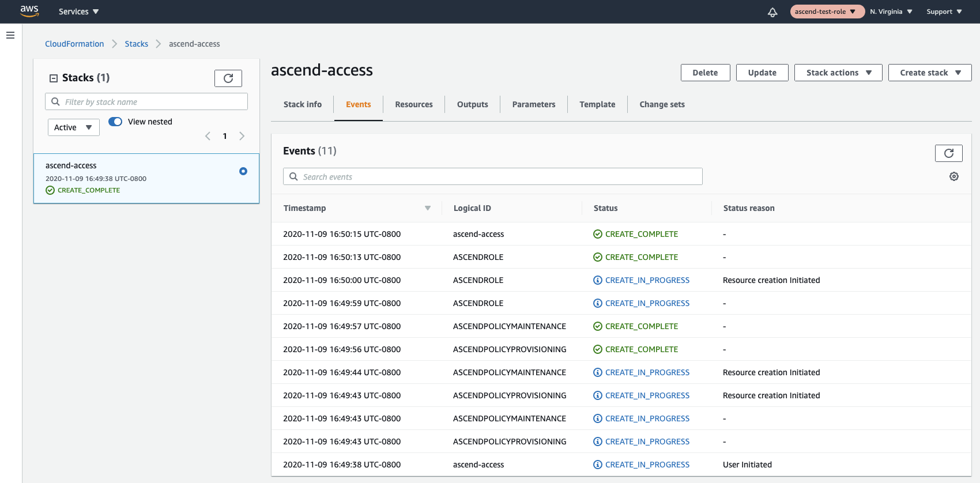Switch to the Template tab

pyautogui.click(x=597, y=104)
